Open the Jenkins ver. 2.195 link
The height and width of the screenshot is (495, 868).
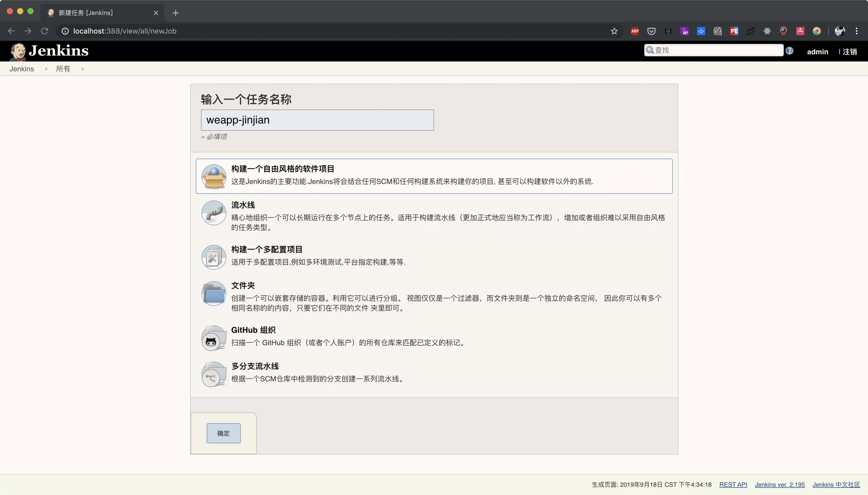click(x=780, y=484)
